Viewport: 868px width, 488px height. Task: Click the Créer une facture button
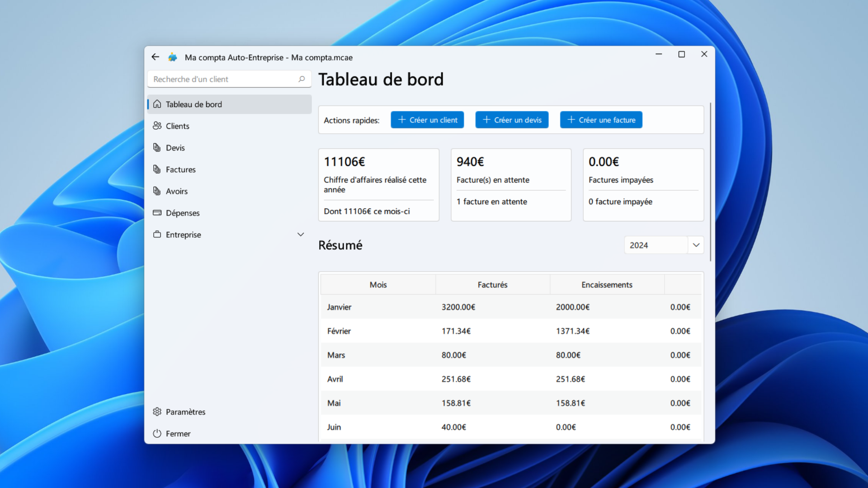coord(601,119)
